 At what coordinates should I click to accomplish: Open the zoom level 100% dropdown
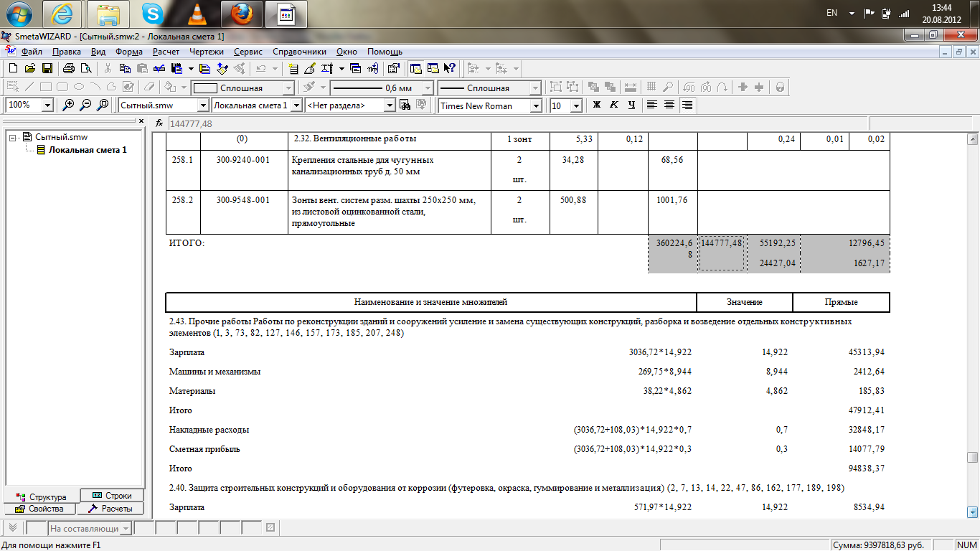pos(48,105)
